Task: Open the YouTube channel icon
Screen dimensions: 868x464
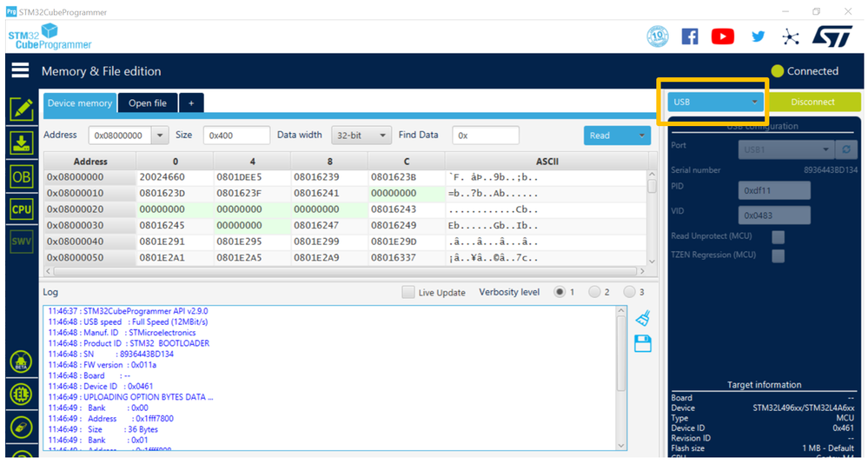Action: [722, 36]
